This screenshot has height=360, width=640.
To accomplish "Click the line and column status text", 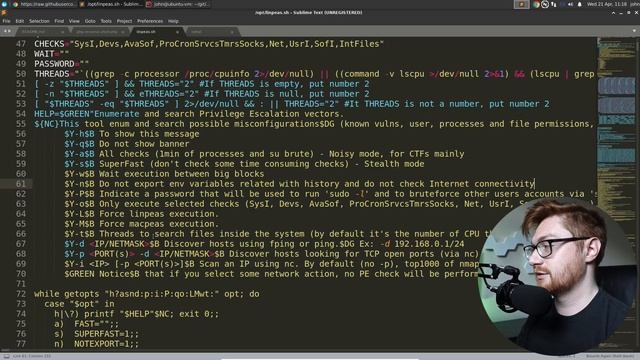I will click(x=32, y=356).
